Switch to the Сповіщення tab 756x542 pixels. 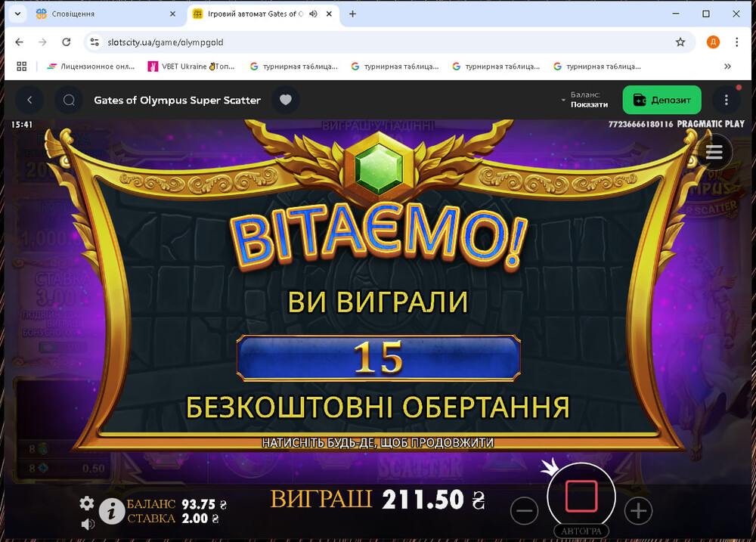tap(105, 14)
